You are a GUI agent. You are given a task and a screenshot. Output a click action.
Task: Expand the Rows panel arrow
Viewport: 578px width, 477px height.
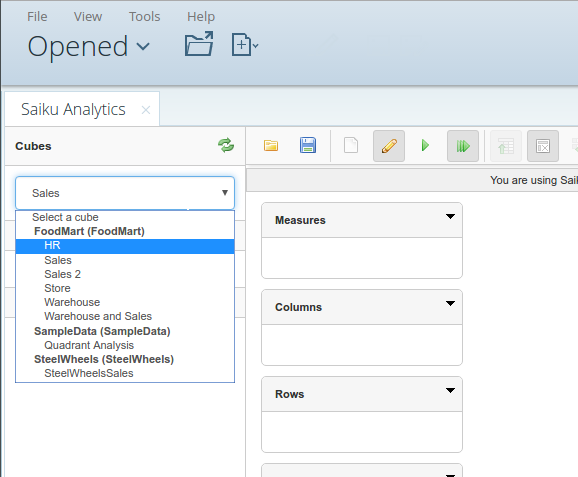pos(450,390)
